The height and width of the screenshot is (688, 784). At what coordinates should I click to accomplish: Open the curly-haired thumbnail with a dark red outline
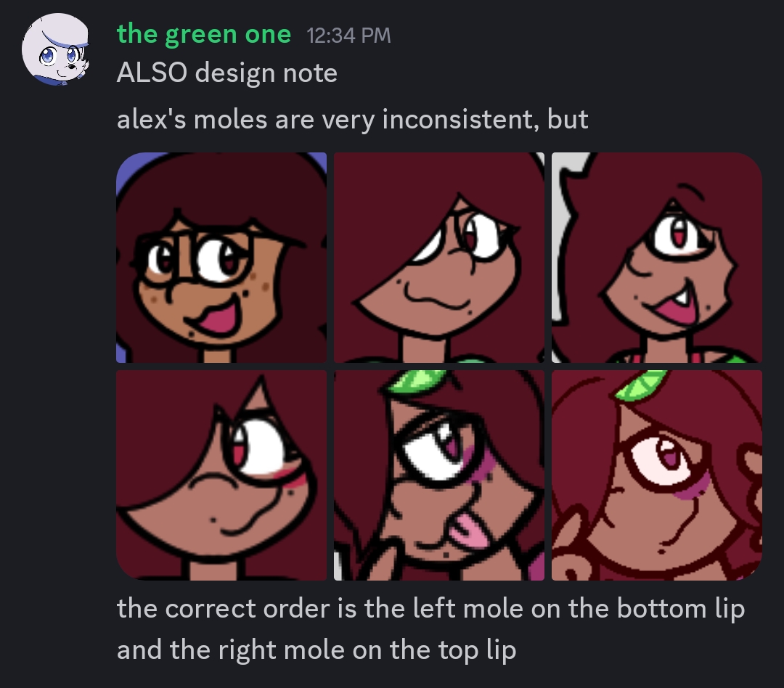(x=657, y=475)
